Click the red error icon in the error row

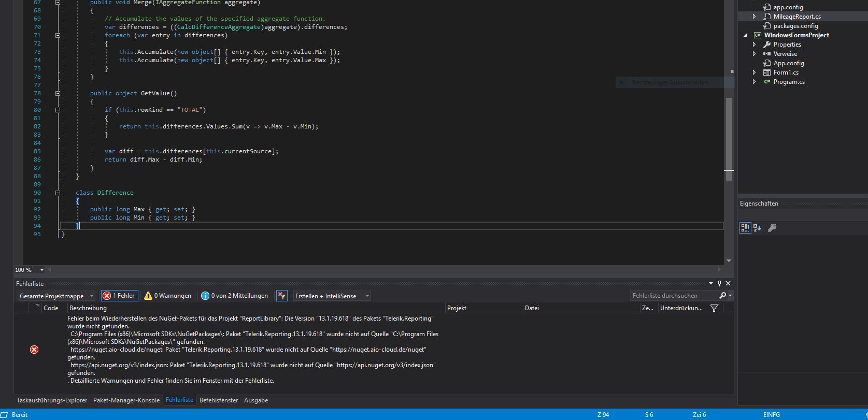click(x=34, y=350)
